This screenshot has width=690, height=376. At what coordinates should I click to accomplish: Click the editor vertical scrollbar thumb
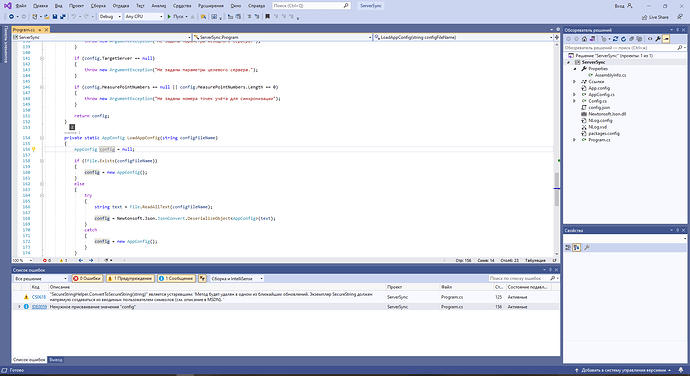coord(557,189)
